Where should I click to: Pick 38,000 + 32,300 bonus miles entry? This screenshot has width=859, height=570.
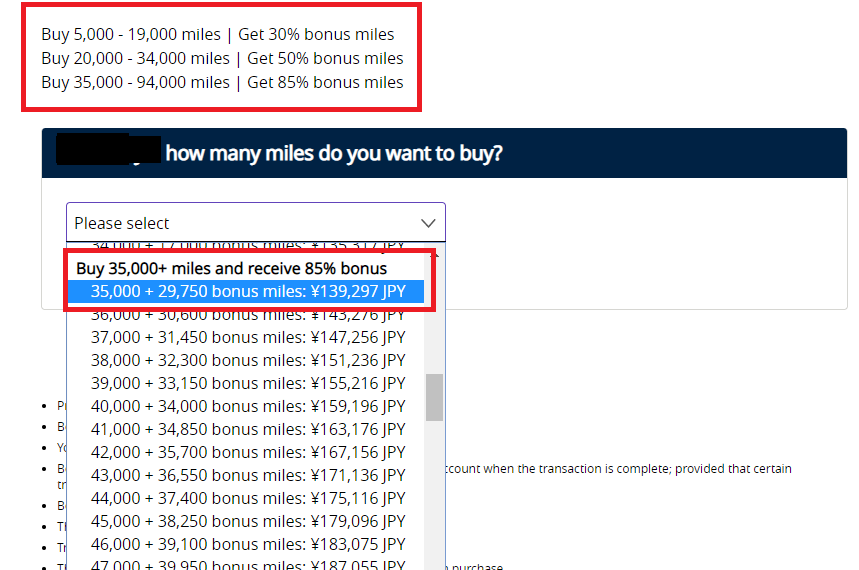[x=247, y=360]
